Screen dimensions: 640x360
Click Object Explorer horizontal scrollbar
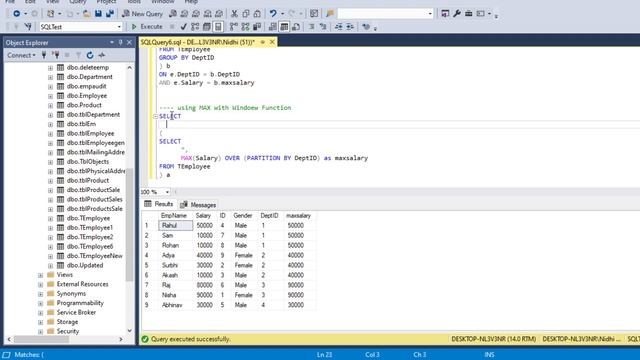(65, 339)
